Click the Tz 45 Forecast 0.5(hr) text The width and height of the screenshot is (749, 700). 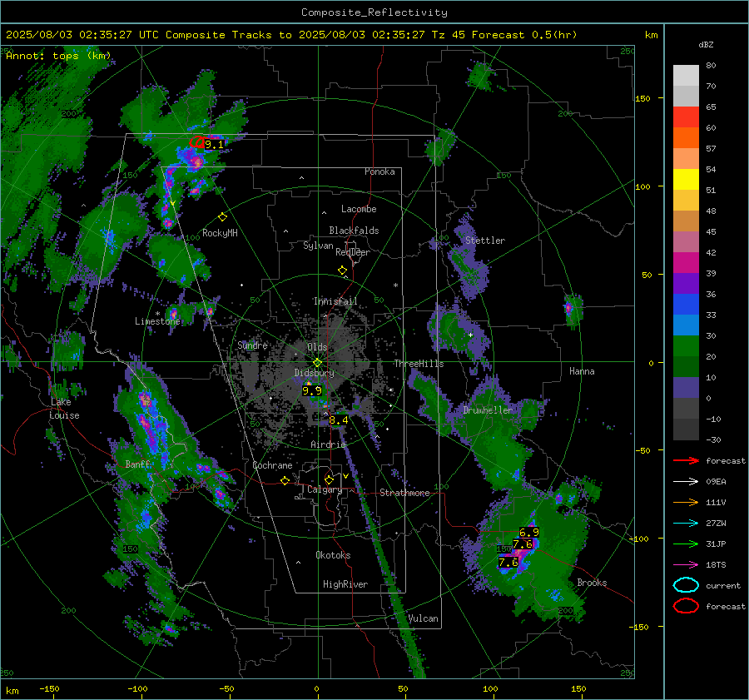pyautogui.click(x=504, y=35)
